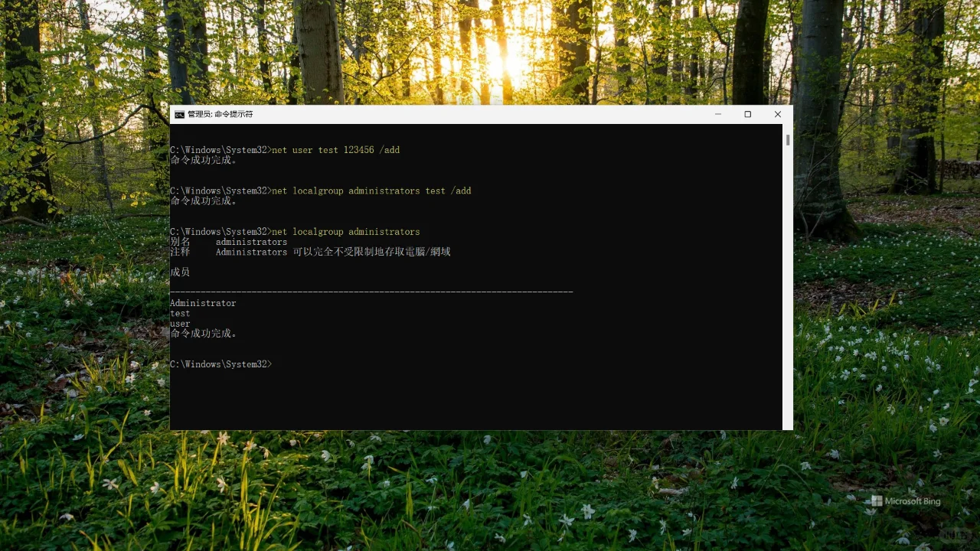
Task: Click the Command Prompt icon in title bar
Action: (x=179, y=114)
